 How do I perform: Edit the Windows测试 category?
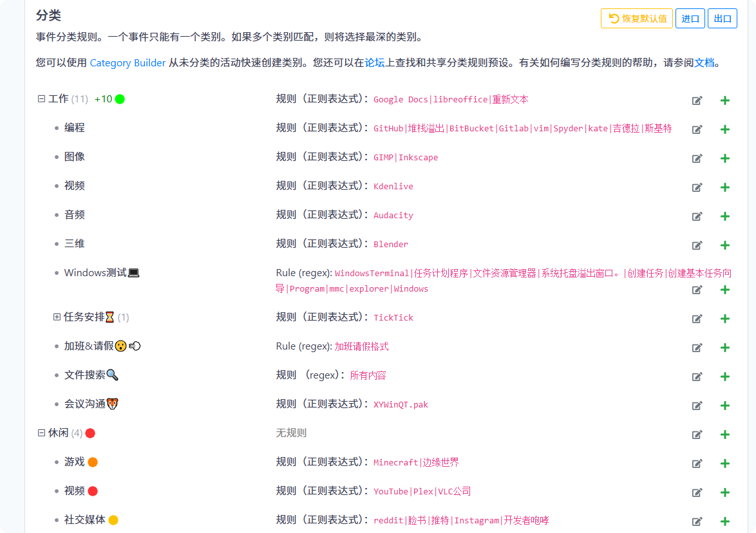[697, 290]
